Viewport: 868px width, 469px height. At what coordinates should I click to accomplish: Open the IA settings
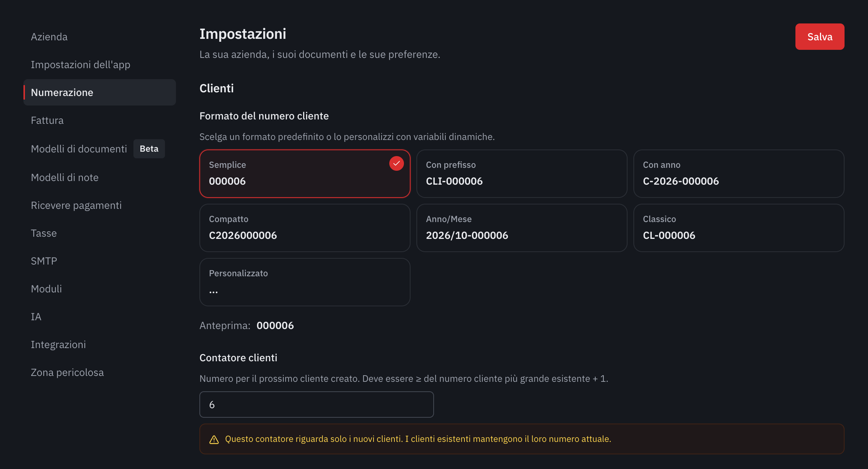(100, 317)
